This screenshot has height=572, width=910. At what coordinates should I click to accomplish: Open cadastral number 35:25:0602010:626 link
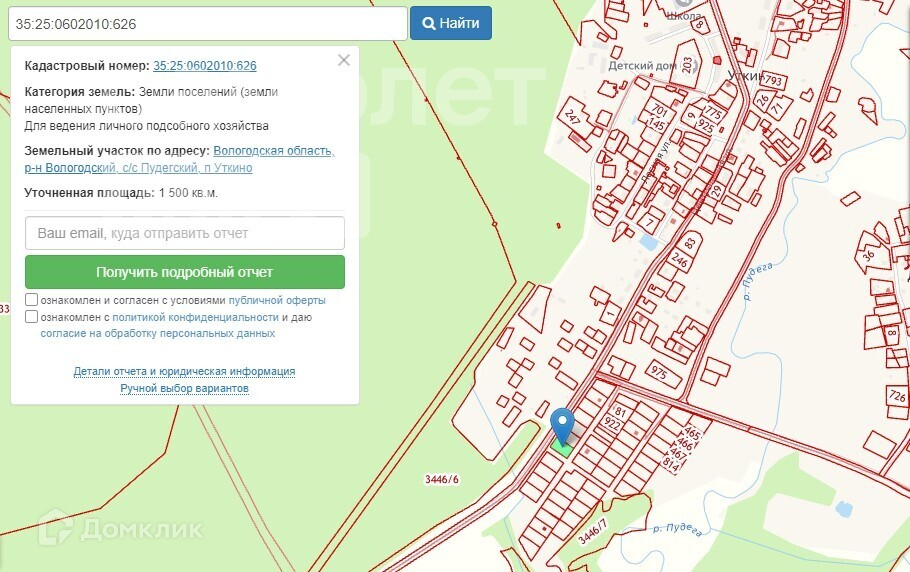tap(204, 66)
